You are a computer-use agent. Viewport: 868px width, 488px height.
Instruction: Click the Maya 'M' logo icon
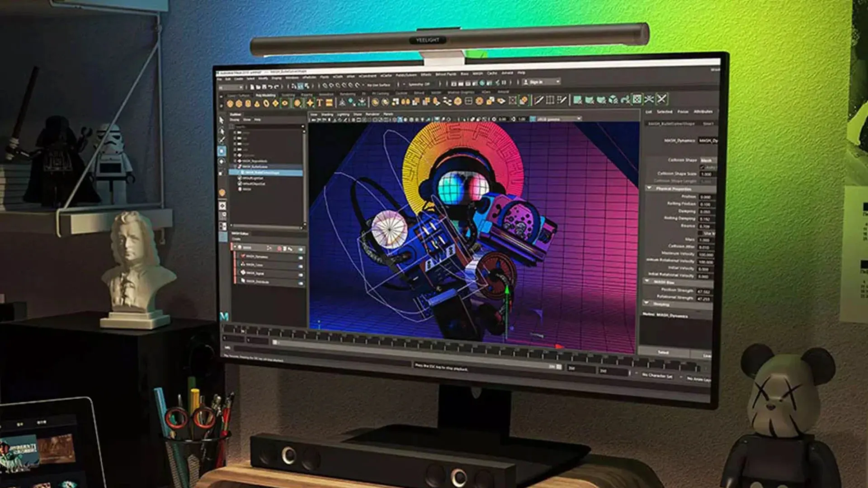[x=224, y=316]
